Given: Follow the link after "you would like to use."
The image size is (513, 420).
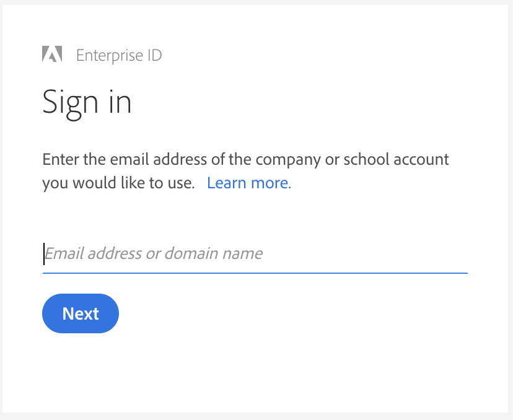Looking at the screenshot, I should tap(249, 183).
